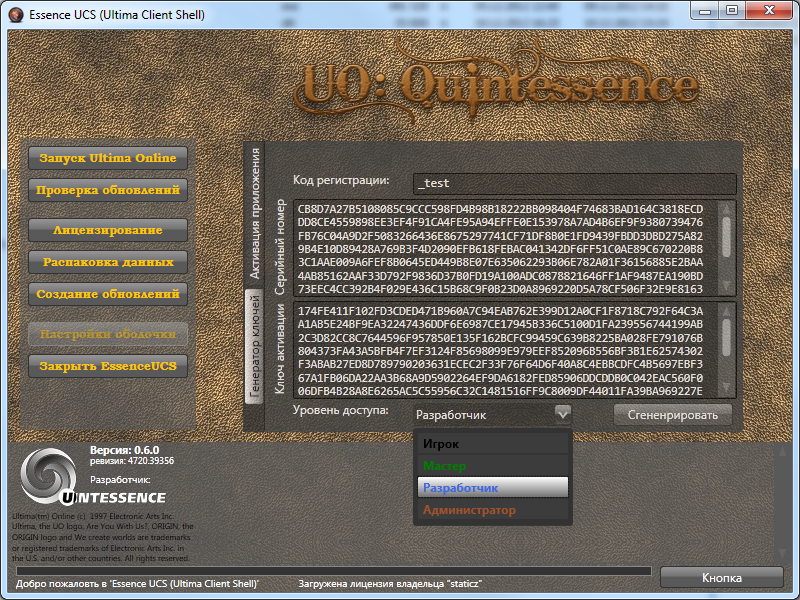This screenshot has height=600, width=800.
Task: Click the Essence UCS title bar app icon
Action: tap(16, 15)
